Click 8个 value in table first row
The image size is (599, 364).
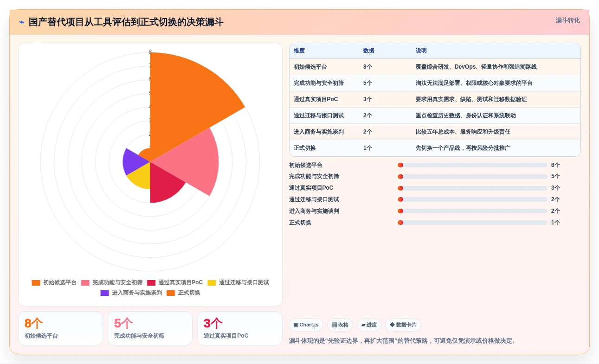[367, 67]
